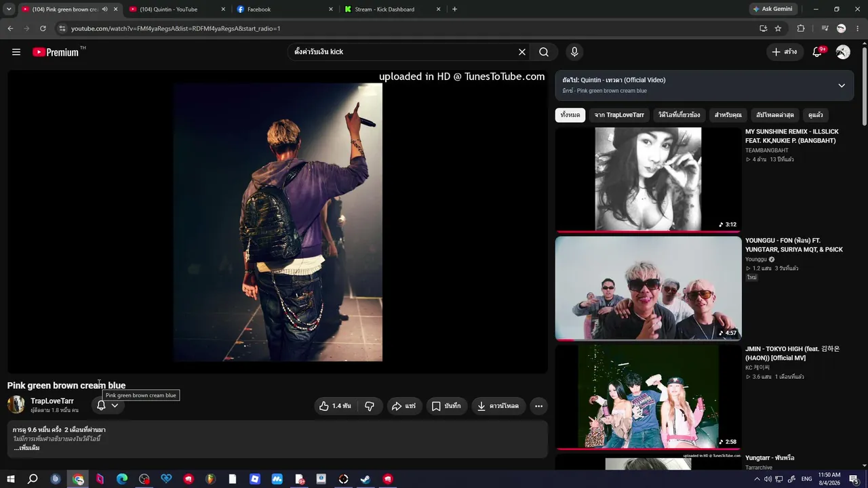Open Chrome media controls icon

825,28
